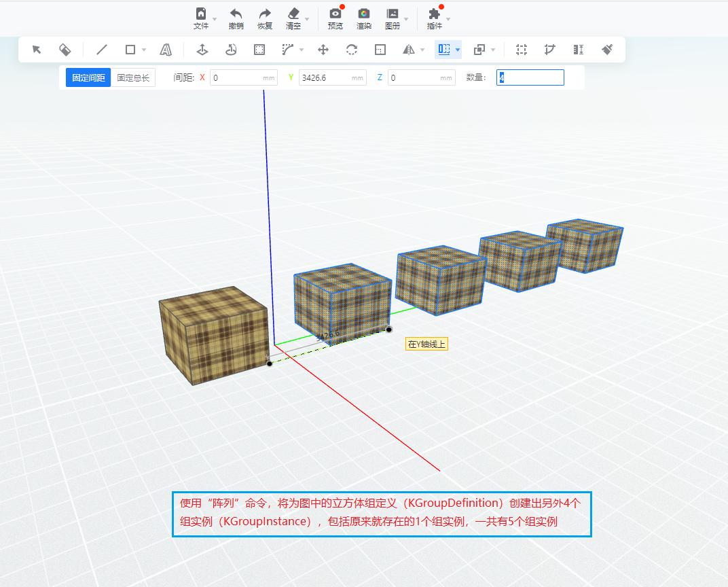Select the mirror tool
The image size is (728, 587).
pyautogui.click(x=409, y=49)
